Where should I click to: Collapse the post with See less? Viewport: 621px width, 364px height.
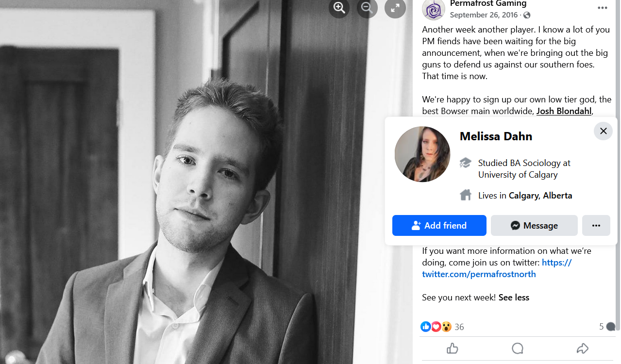click(x=514, y=298)
